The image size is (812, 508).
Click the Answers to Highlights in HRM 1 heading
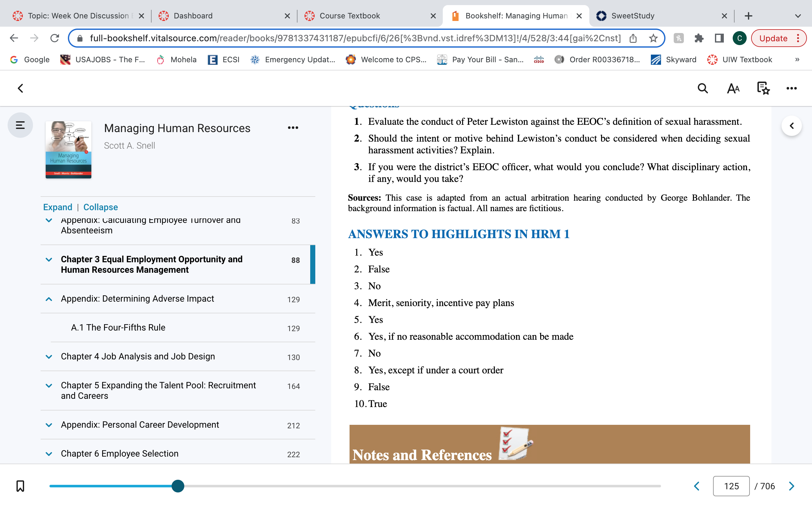[459, 234]
